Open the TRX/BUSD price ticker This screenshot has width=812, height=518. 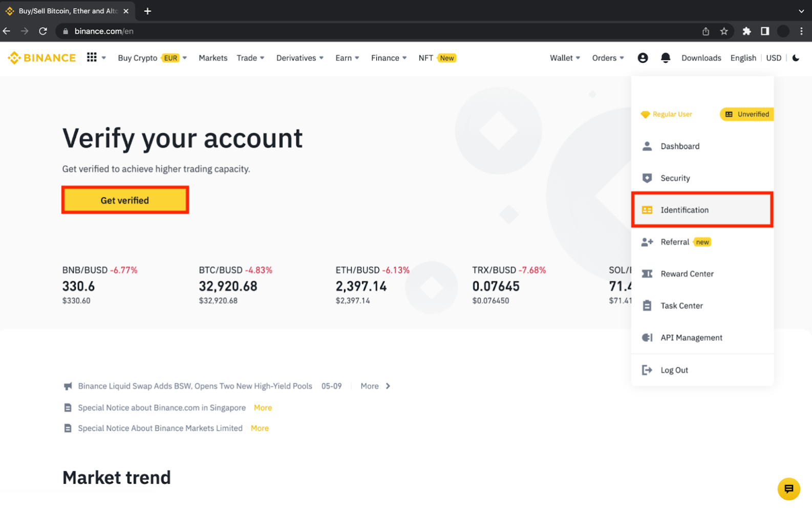tap(509, 285)
